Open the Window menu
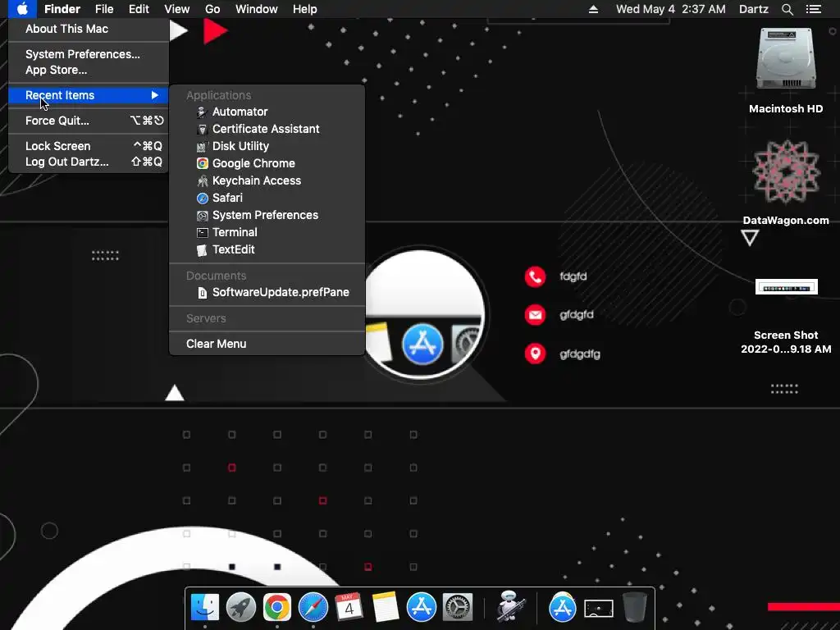The image size is (840, 630). pyautogui.click(x=257, y=9)
